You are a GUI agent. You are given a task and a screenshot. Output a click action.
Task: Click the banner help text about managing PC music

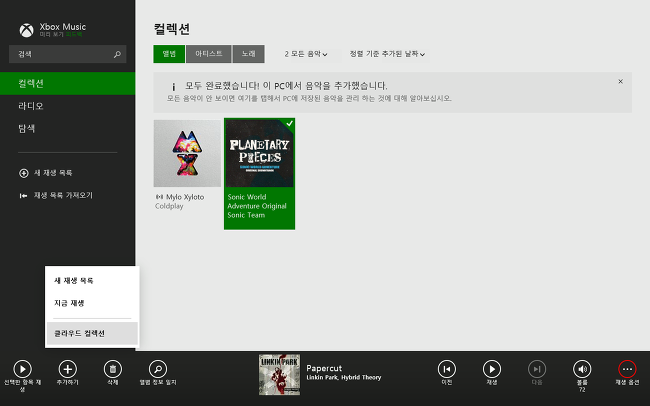tap(309, 99)
